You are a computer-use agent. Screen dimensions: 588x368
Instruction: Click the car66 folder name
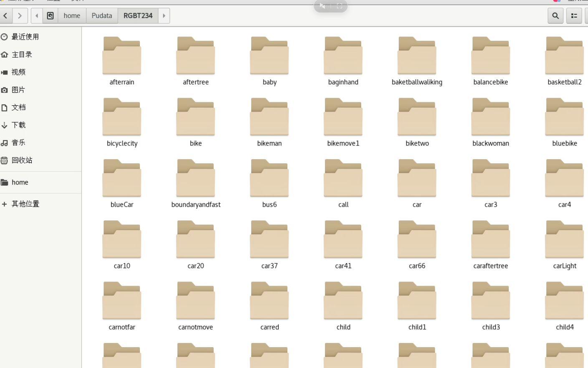tap(417, 266)
